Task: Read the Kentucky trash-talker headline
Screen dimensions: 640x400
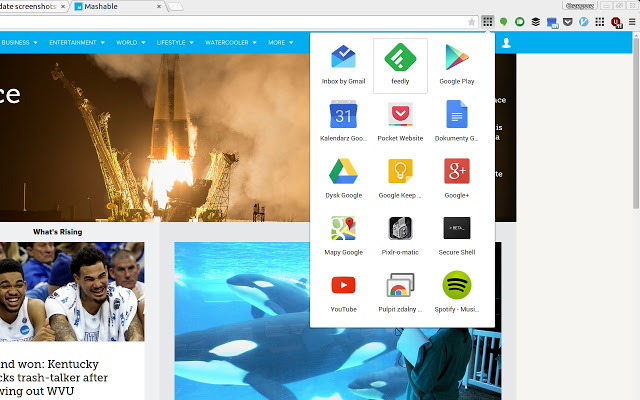Action: pos(54,378)
